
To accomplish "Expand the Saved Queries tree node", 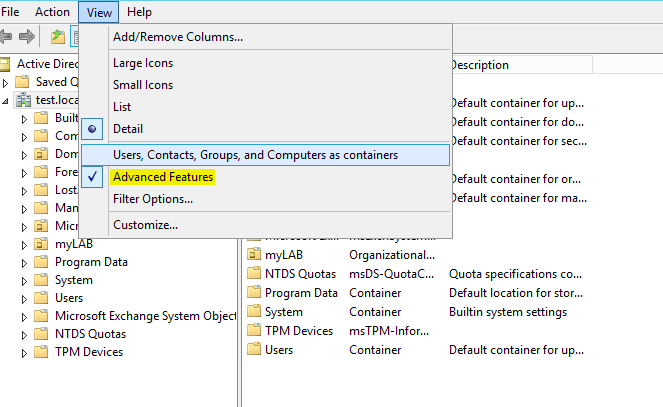I will pyautogui.click(x=6, y=82).
